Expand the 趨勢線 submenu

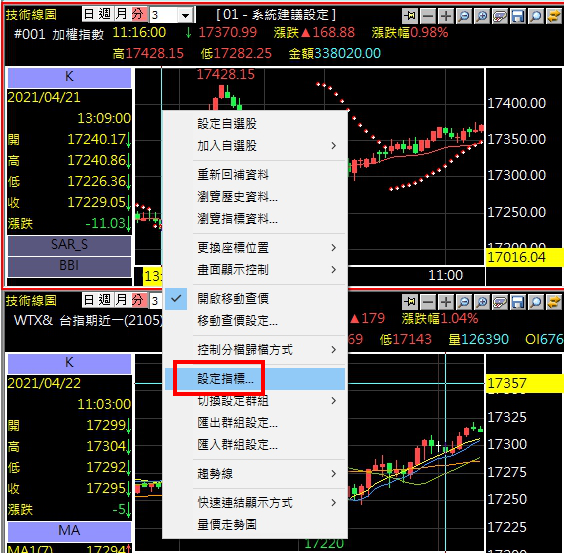click(x=255, y=473)
